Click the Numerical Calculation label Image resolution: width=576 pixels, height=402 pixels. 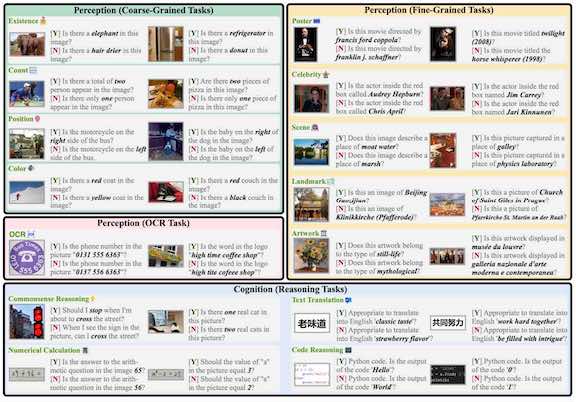[x=44, y=350]
